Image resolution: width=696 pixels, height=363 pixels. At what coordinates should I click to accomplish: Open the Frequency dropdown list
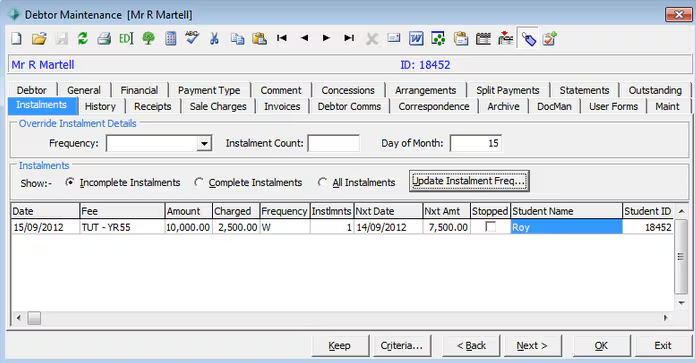coord(204,143)
